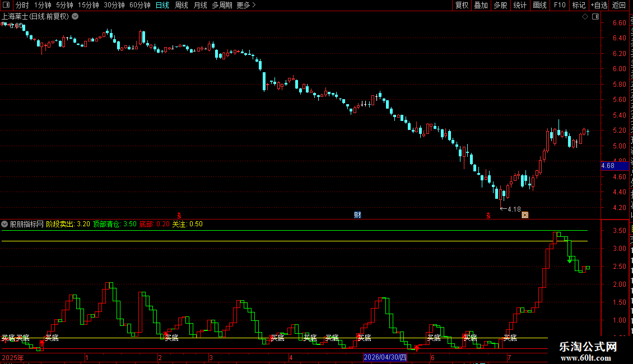
Task: Select the 1分钟 period tab
Action: [43, 5]
